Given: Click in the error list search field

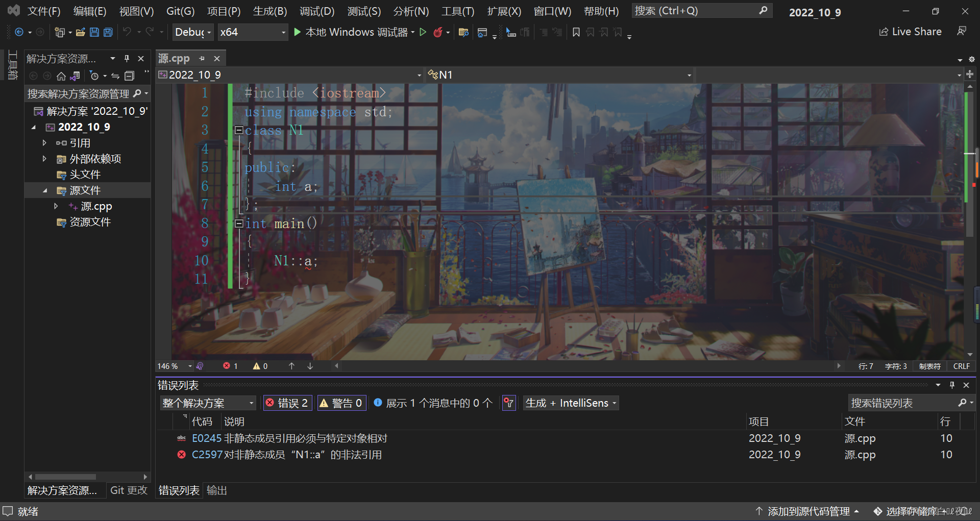Looking at the screenshot, I should pos(912,403).
